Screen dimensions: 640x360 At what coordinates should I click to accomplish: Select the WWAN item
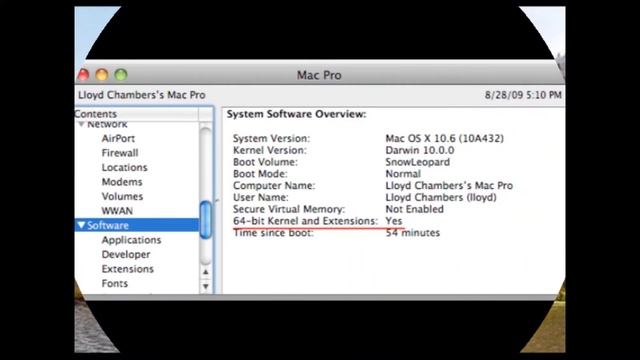point(117,211)
